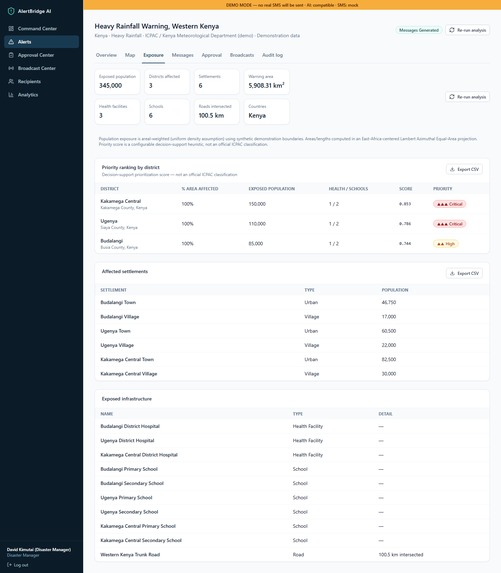Click refresh icon in lower Re-run analysis button

pyautogui.click(x=452, y=97)
